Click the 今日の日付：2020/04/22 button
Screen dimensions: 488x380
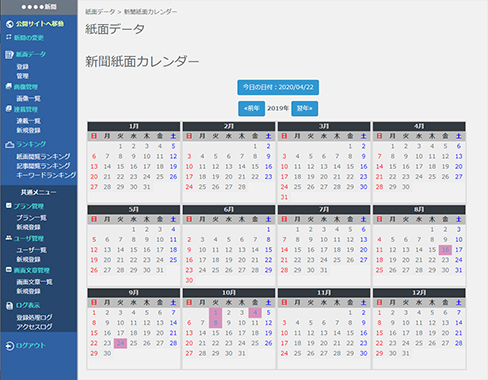click(278, 87)
